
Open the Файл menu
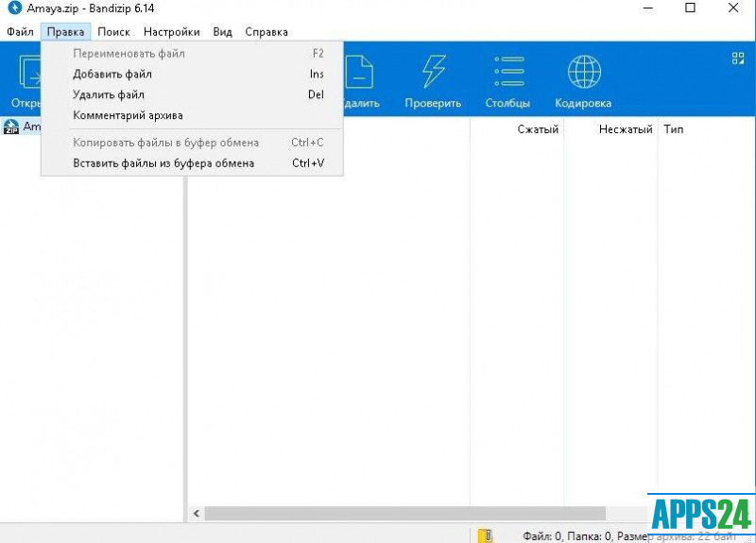[x=20, y=32]
